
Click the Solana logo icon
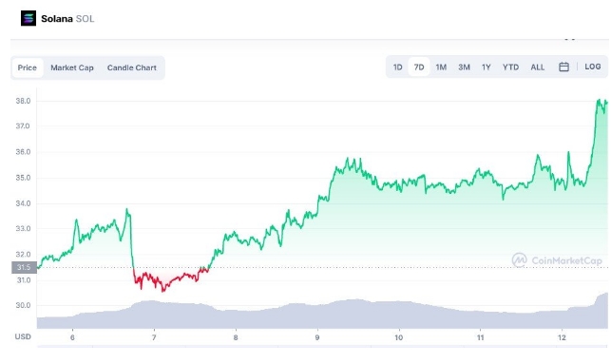tap(29, 18)
